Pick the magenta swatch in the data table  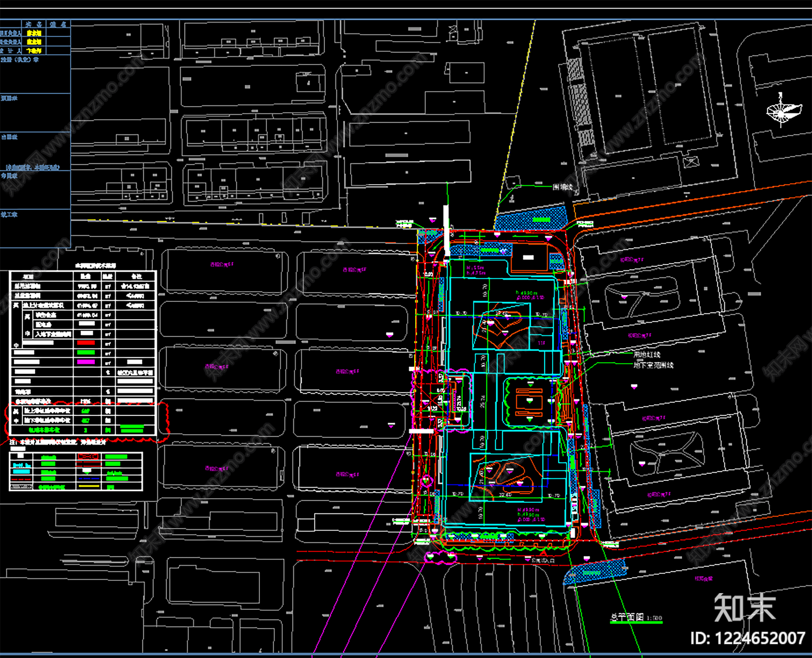pos(86,362)
